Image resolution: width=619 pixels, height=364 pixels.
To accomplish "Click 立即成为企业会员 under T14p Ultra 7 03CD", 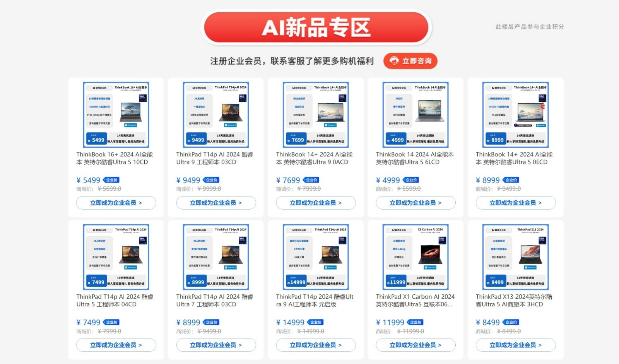I will pyautogui.click(x=216, y=345).
